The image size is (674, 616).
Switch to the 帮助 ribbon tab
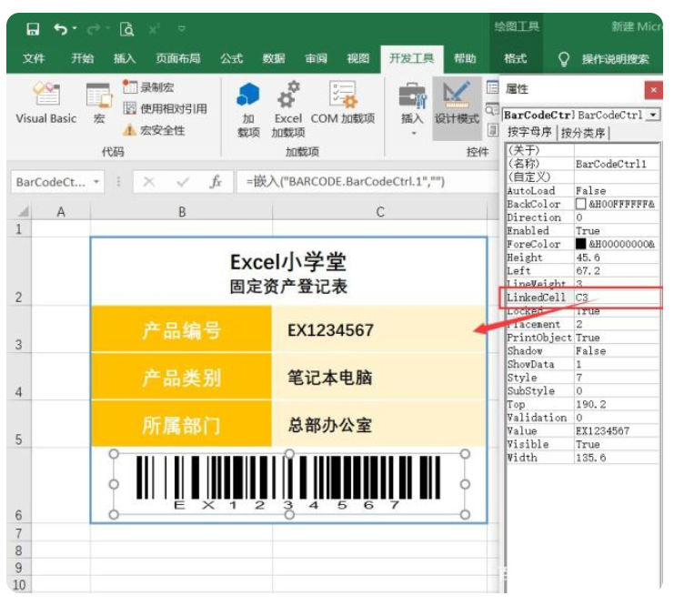point(465,58)
